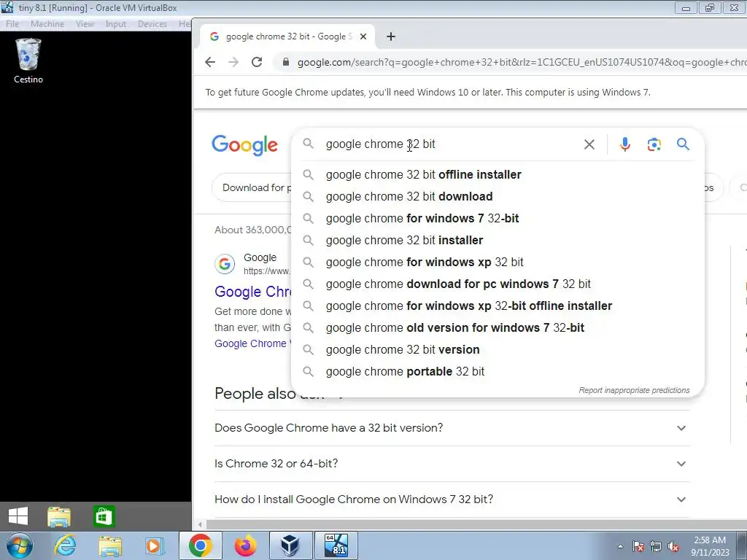
Task: Submit search with the blue magnifier icon
Action: (x=683, y=144)
